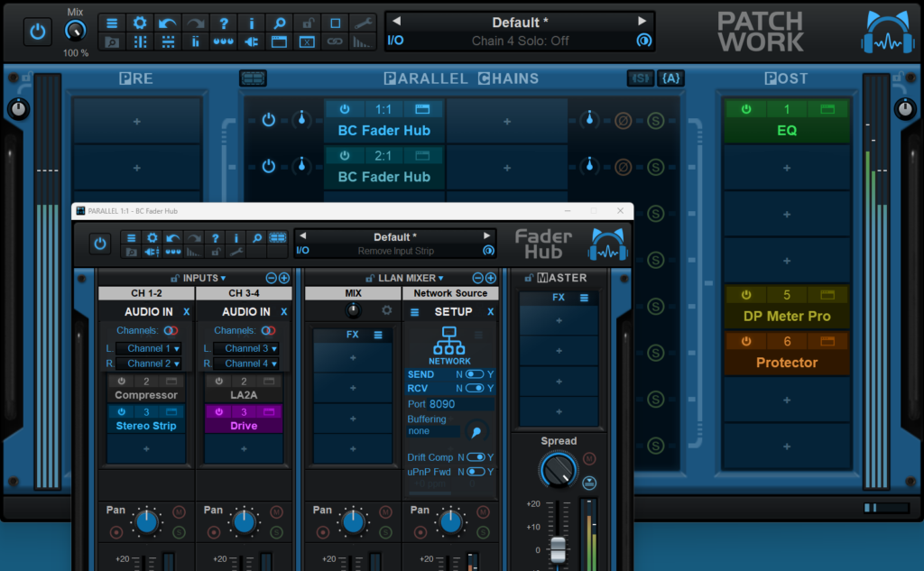
Task: Open Fader Hub I/O settings
Action: click(302, 251)
